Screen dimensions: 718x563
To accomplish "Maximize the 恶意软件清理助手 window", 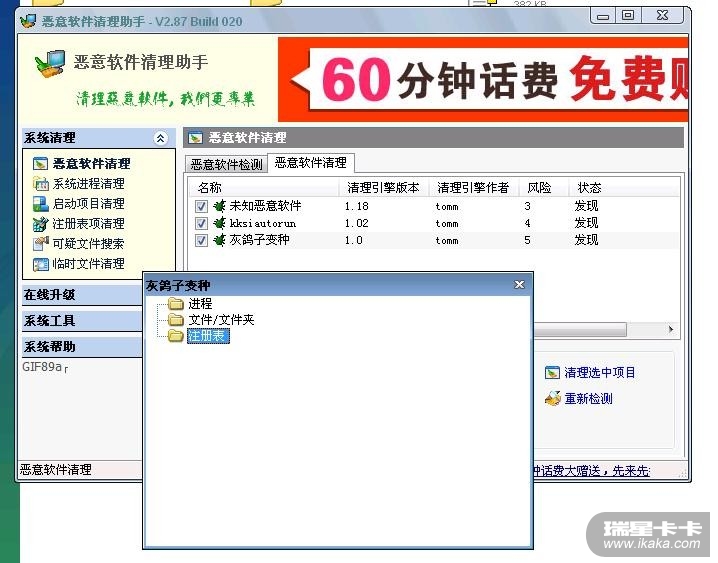I will pyautogui.click(x=628, y=16).
